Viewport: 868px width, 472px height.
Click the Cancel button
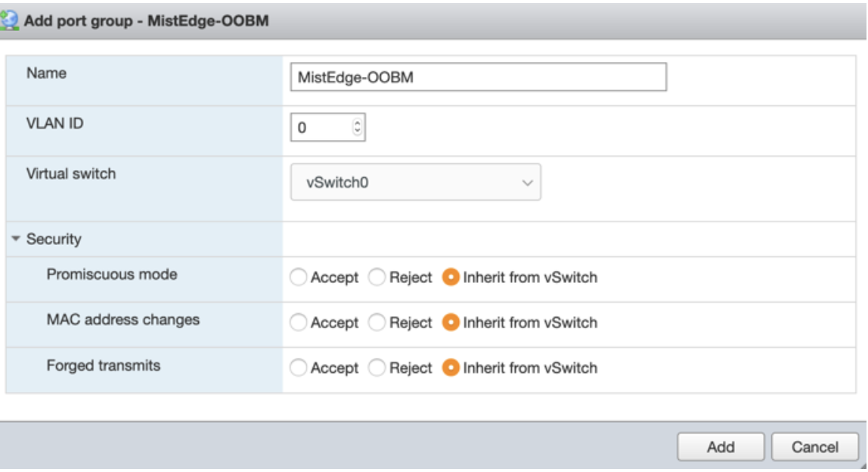click(x=814, y=447)
